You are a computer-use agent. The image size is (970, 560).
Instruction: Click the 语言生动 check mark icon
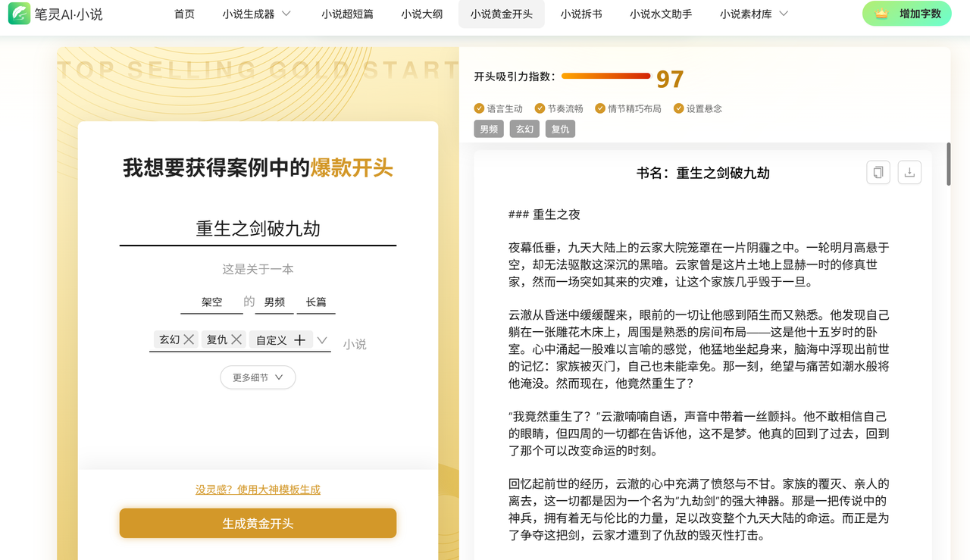point(479,108)
